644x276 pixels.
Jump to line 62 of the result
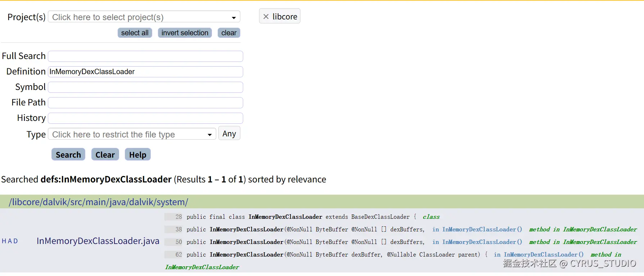173,254
